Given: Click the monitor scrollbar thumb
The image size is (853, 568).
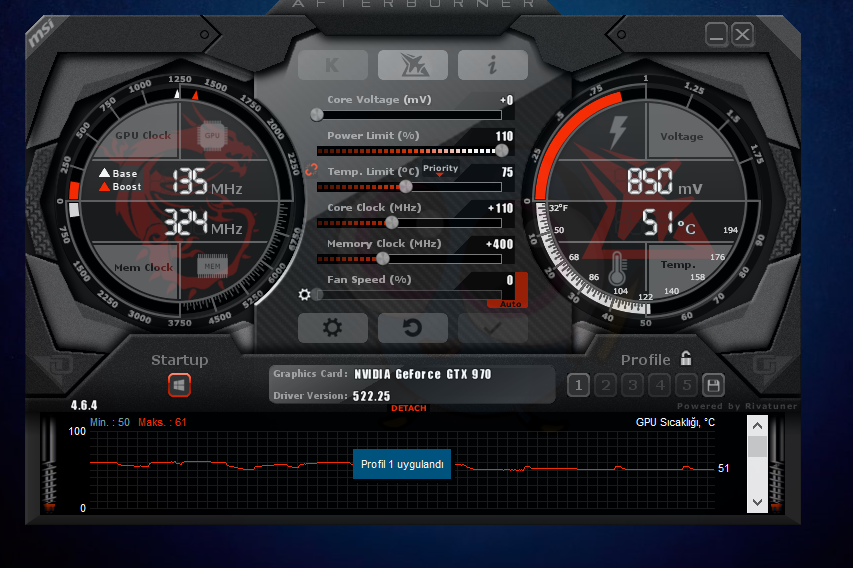Looking at the screenshot, I should [x=757, y=447].
